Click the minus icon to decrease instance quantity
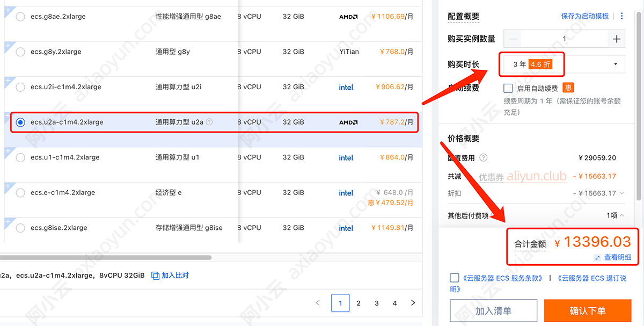This screenshot has width=644, height=326. click(x=514, y=39)
